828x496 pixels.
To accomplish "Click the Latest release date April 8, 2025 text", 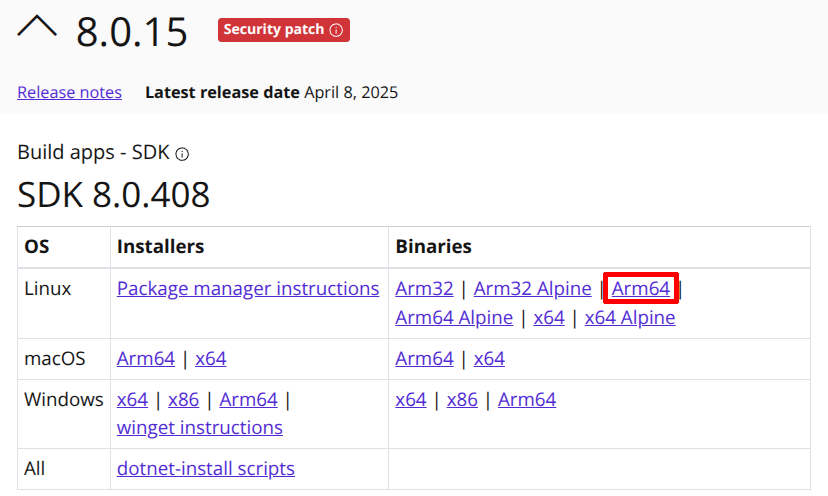I will [x=271, y=92].
